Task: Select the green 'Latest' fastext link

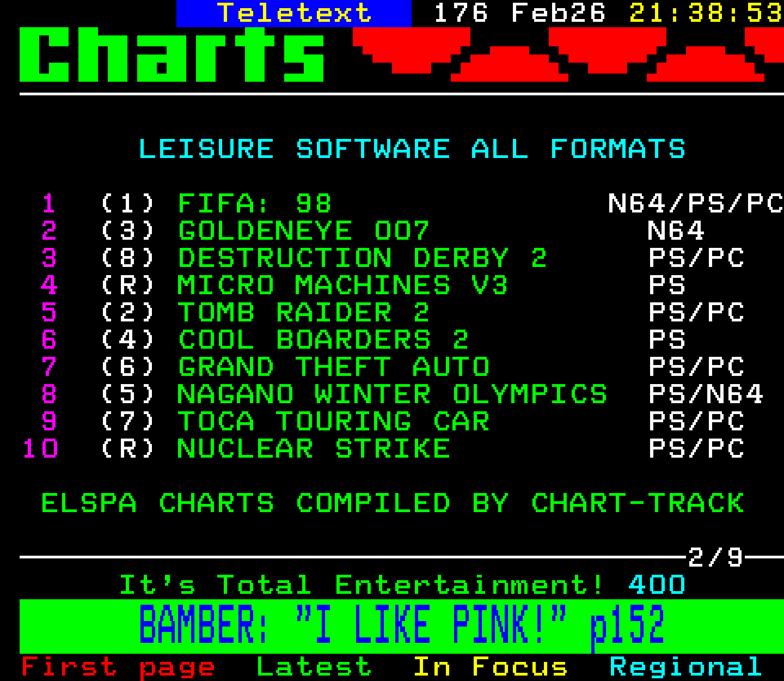Action: tap(314, 667)
